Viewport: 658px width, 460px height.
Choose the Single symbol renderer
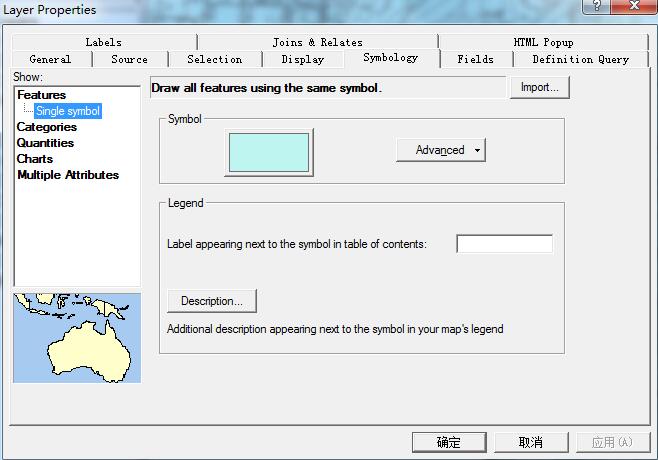click(68, 111)
